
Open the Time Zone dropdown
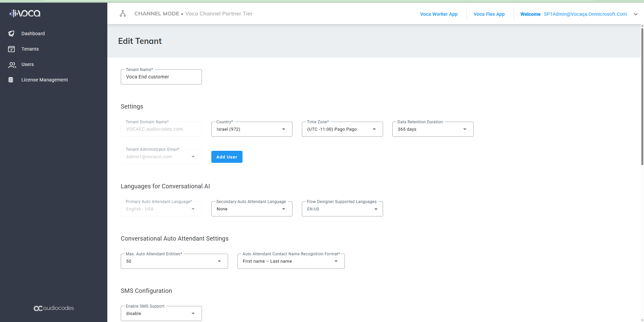click(x=342, y=129)
